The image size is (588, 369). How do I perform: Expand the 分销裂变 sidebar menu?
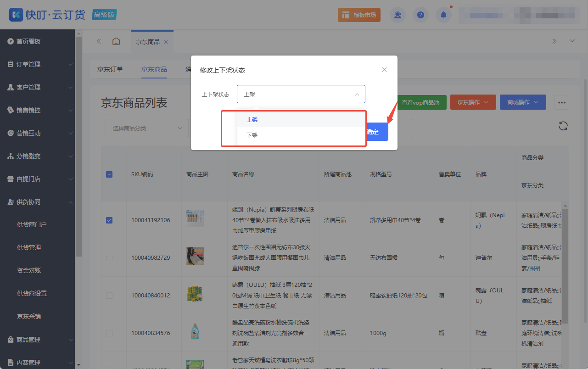coord(37,156)
